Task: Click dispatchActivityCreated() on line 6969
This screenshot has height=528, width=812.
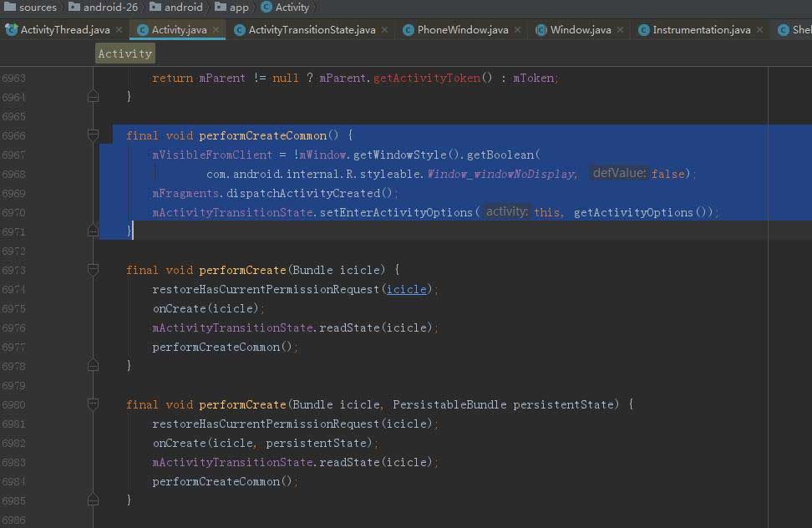Action: tap(309, 193)
